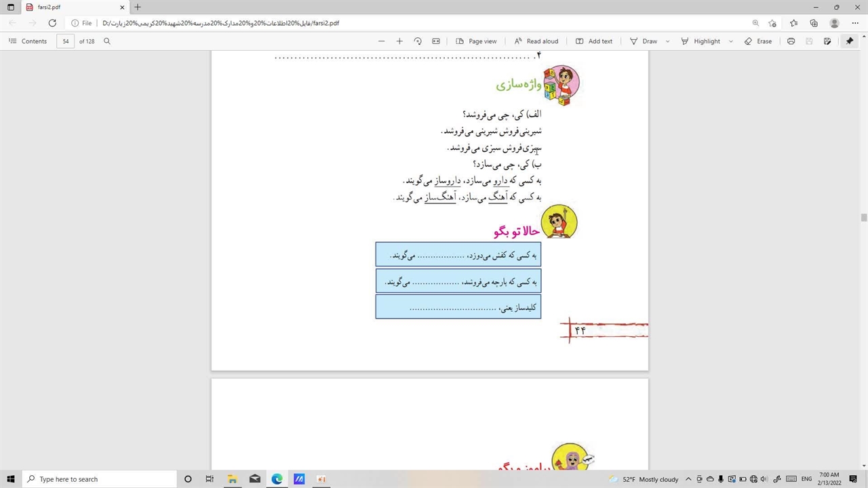868x488 pixels.
Task: Show hidden system tray icons
Action: pyautogui.click(x=688, y=479)
